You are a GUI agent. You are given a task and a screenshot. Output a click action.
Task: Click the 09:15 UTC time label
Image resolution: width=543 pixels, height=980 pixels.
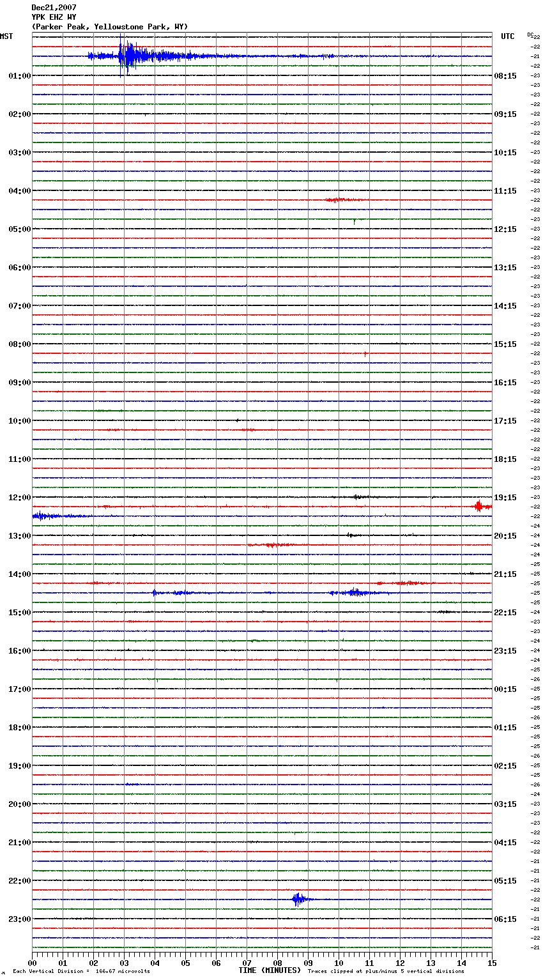[x=505, y=114]
